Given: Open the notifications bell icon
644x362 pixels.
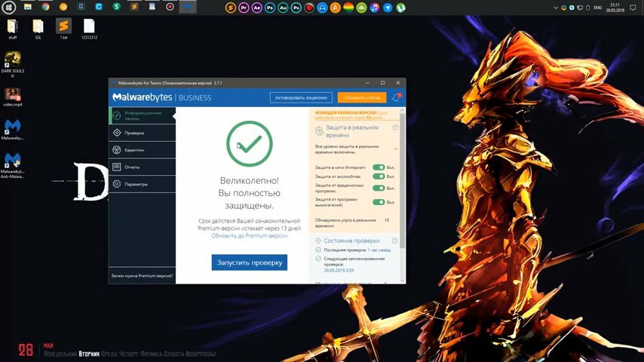Looking at the screenshot, I should [396, 97].
